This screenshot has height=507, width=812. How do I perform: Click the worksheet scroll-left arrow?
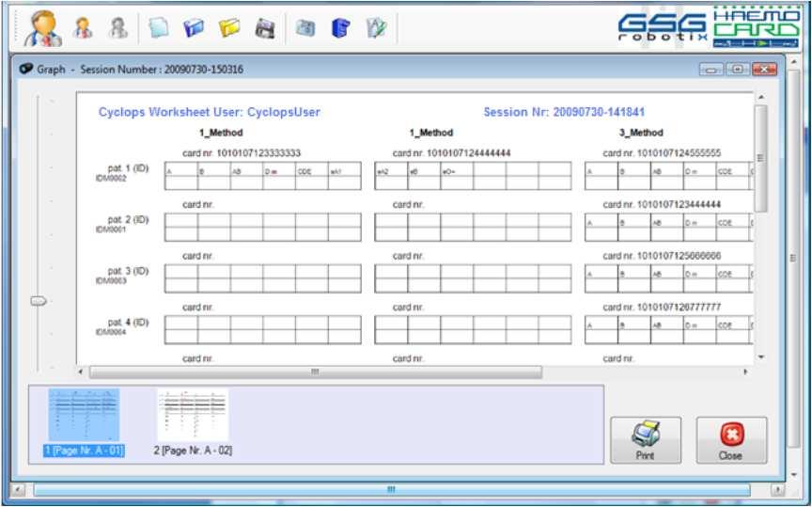(81, 372)
